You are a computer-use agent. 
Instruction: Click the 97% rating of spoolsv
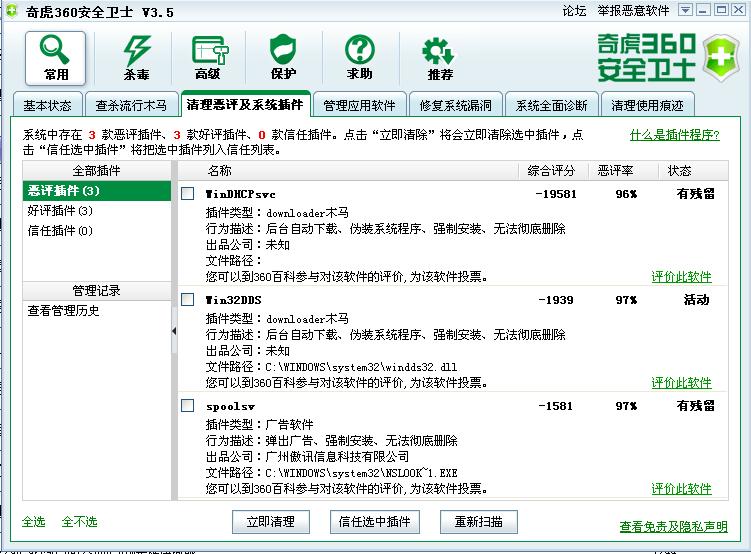626,406
